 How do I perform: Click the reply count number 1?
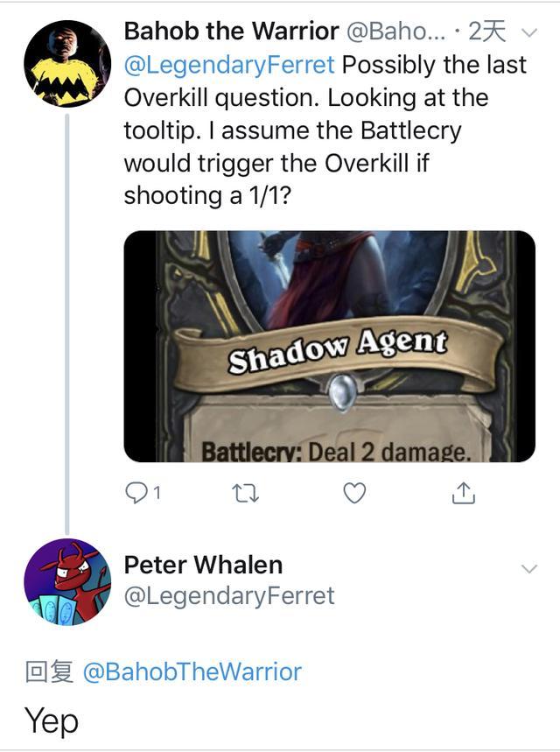point(157,495)
